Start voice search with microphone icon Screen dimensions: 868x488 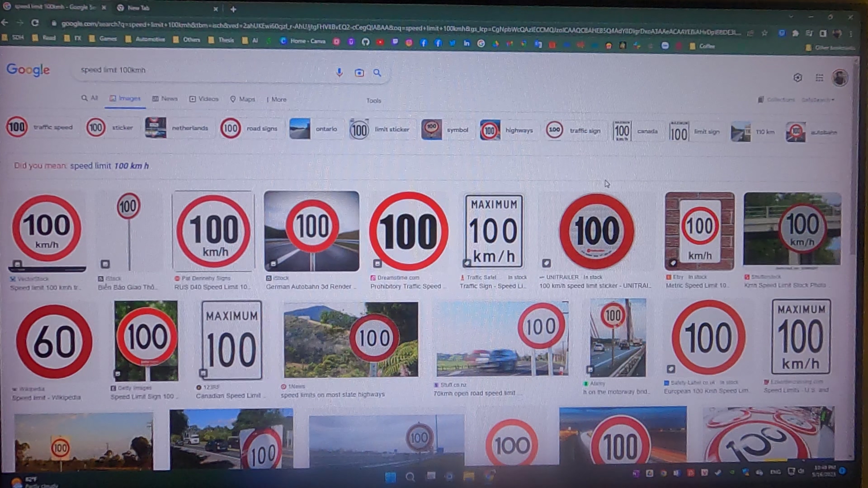[339, 72]
